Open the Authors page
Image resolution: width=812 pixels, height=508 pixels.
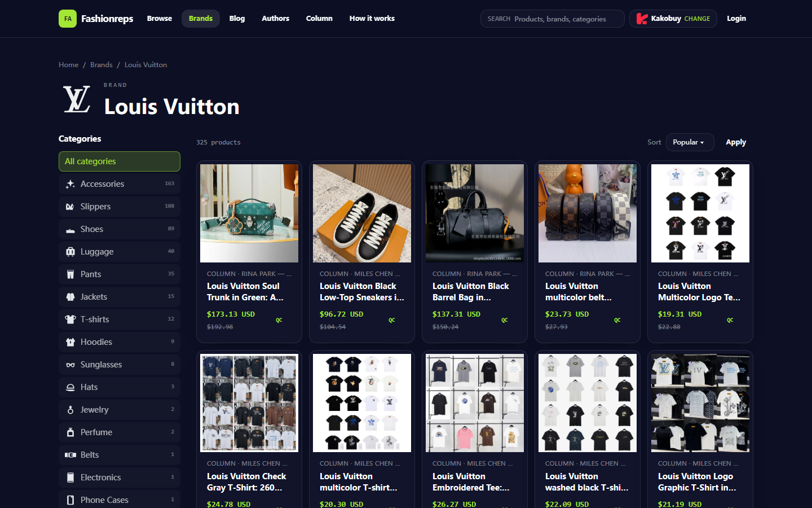(x=275, y=19)
